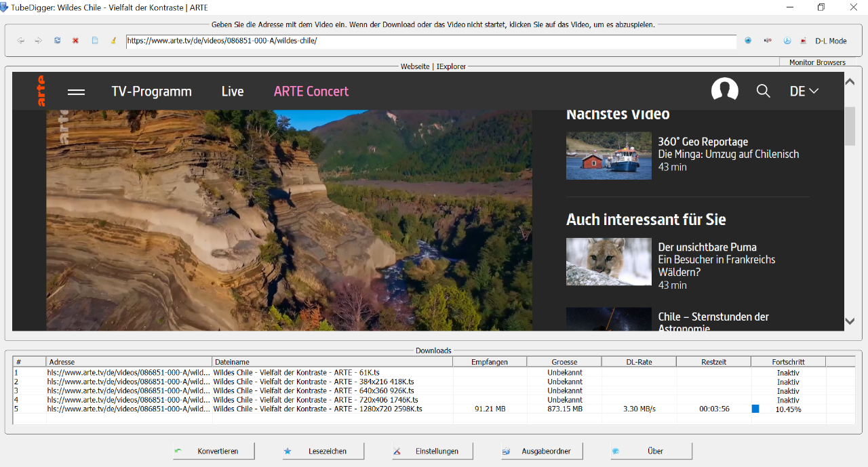
Task: Switch to D-L Mode
Action: point(831,41)
